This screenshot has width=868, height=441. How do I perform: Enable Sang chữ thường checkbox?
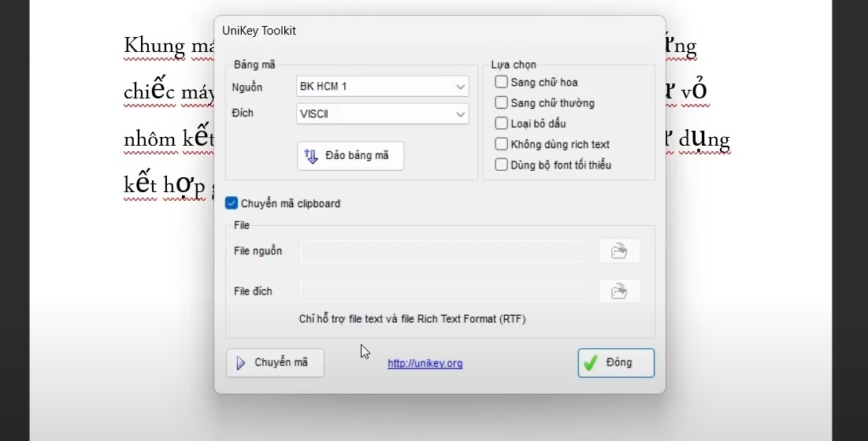(x=501, y=102)
